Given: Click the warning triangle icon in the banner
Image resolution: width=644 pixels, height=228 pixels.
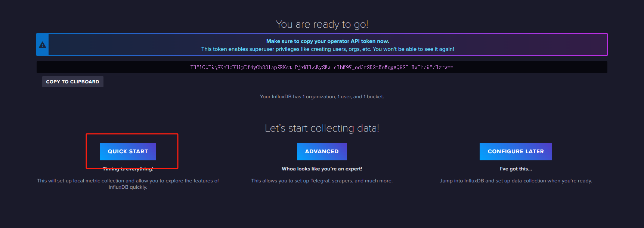Looking at the screenshot, I should (43, 45).
